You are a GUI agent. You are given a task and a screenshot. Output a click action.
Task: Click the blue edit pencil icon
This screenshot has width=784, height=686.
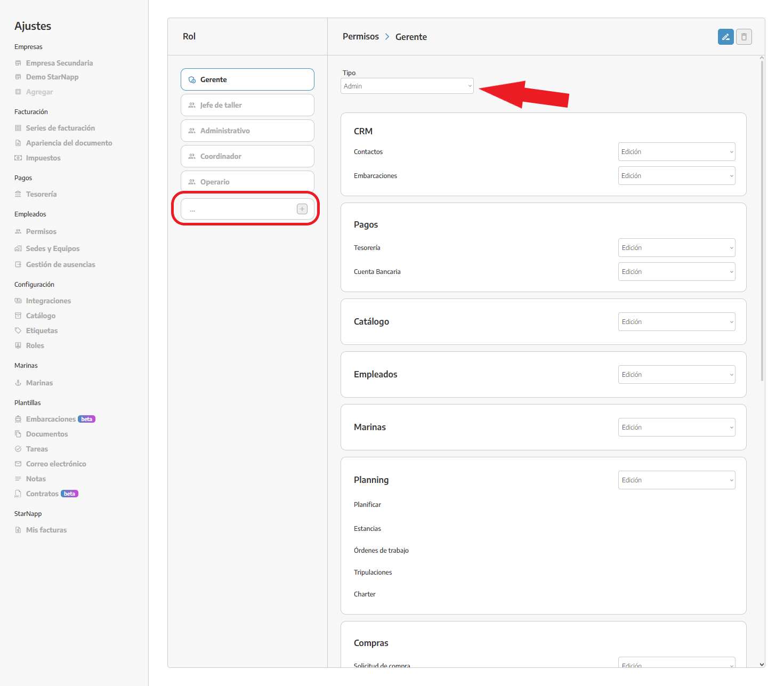coord(725,37)
